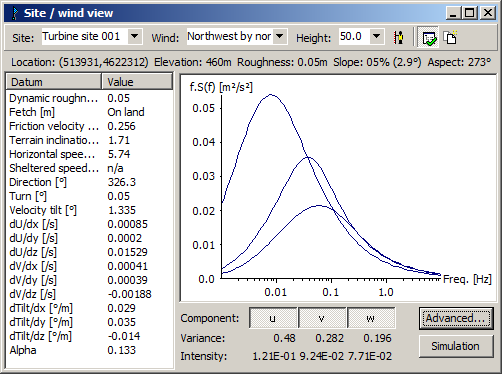Toggle the checked window view icon
The image size is (502, 374).
429,37
